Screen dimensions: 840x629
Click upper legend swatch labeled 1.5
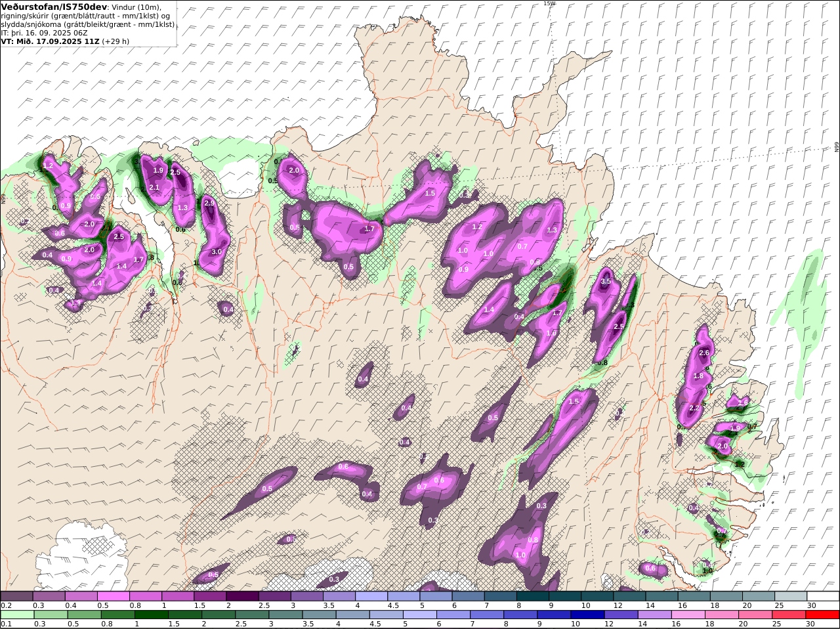coord(210,596)
